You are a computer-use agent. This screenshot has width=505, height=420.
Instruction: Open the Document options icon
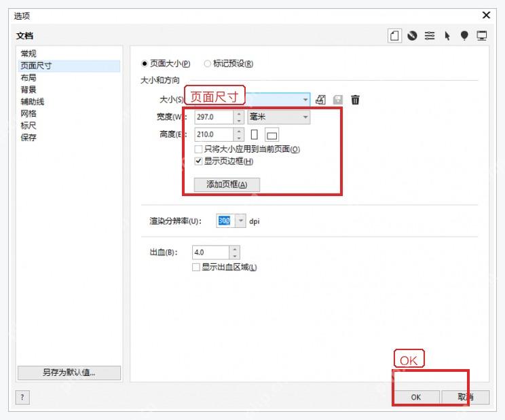pos(394,35)
